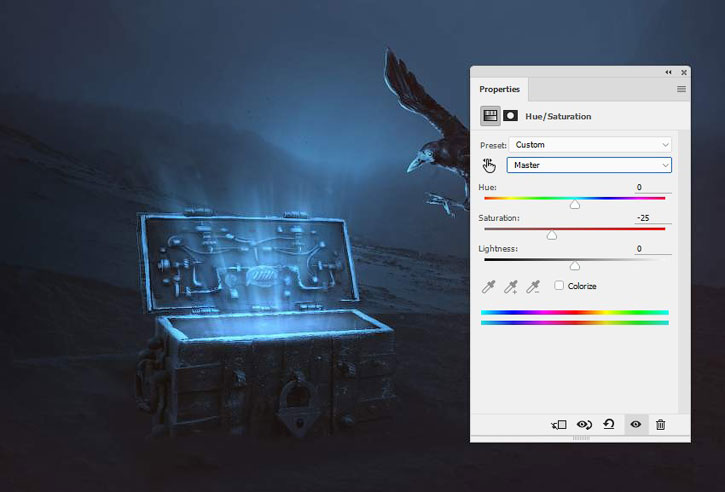Select the Add to Sample eyedropper
The image size is (725, 492).
(x=510, y=287)
